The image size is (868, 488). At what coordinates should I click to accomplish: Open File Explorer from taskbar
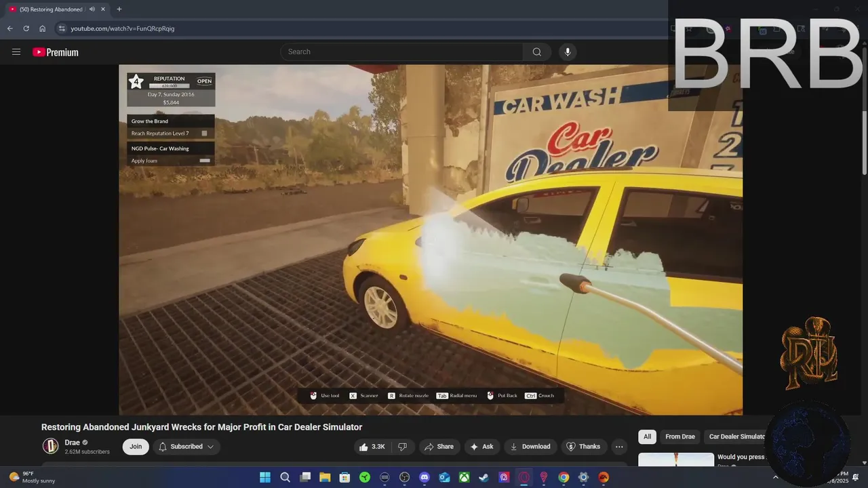click(325, 477)
